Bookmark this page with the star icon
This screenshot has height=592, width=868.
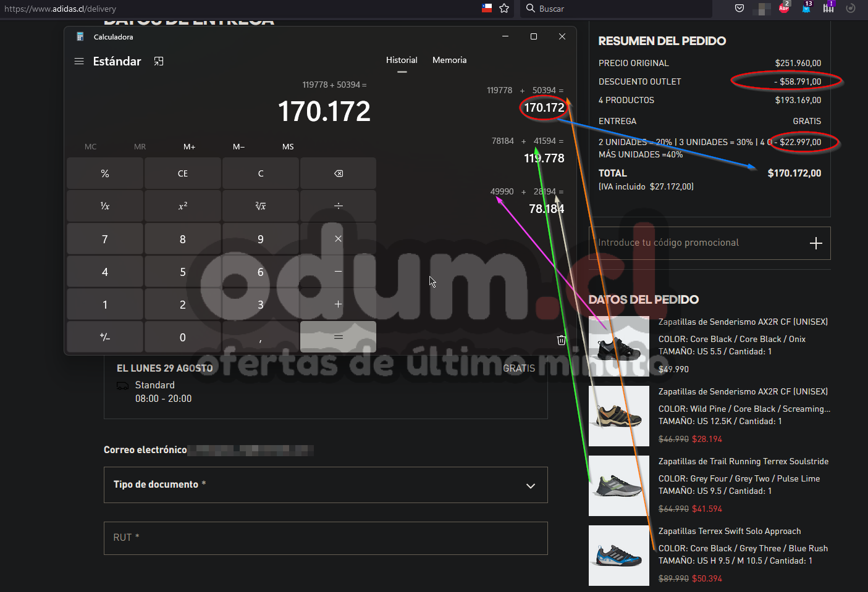504,9
